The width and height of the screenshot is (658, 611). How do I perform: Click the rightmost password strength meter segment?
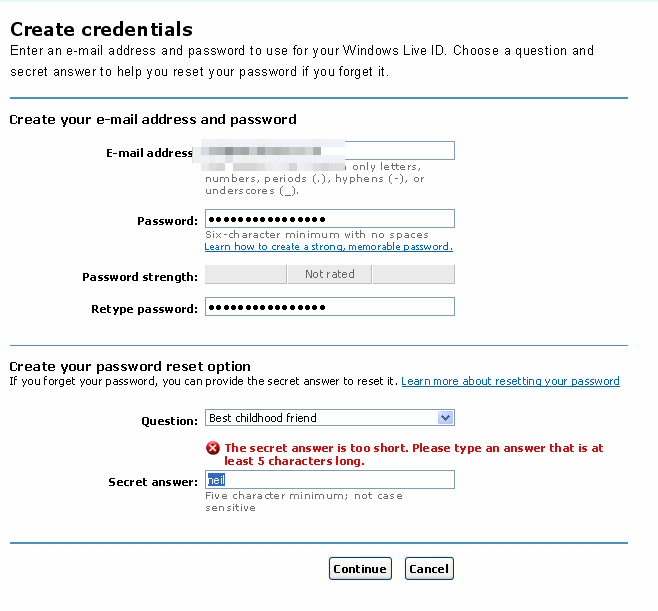pyautogui.click(x=413, y=274)
